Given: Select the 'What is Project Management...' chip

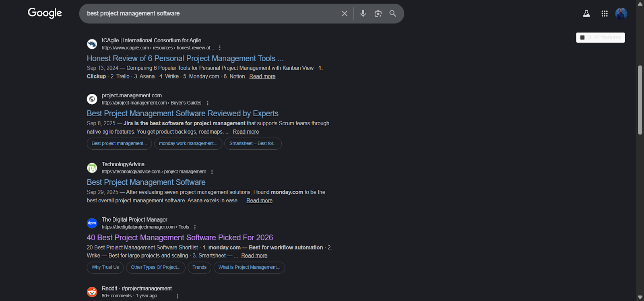Looking at the screenshot, I should (x=249, y=268).
